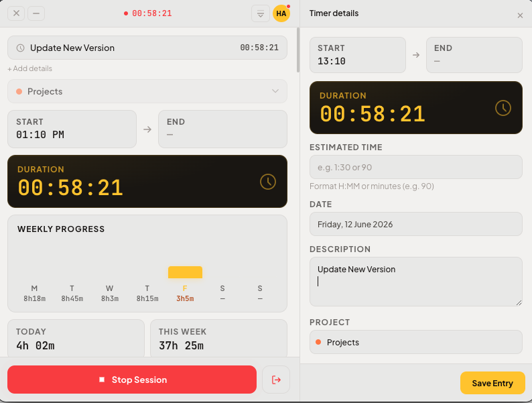Stop the running session
Screen dimensions: 532x403
[132, 380]
